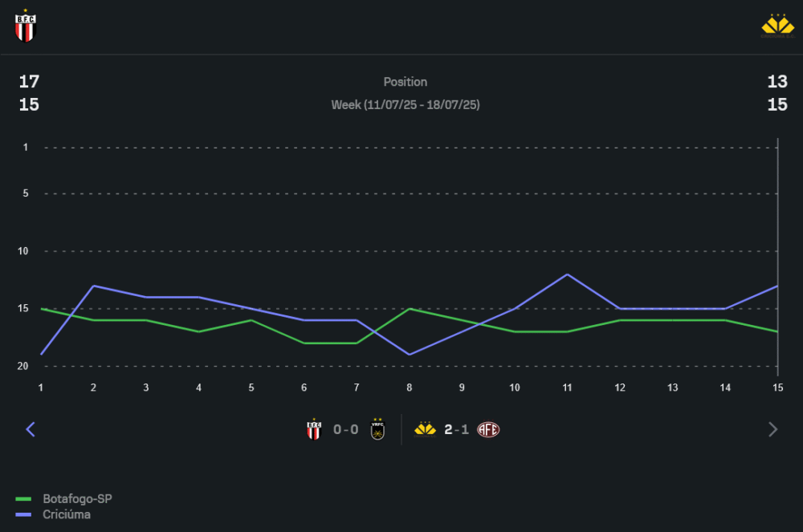Image resolution: width=803 pixels, height=532 pixels.
Task: Open Botafogo crest beside the 0-0 result
Action: pyautogui.click(x=314, y=429)
